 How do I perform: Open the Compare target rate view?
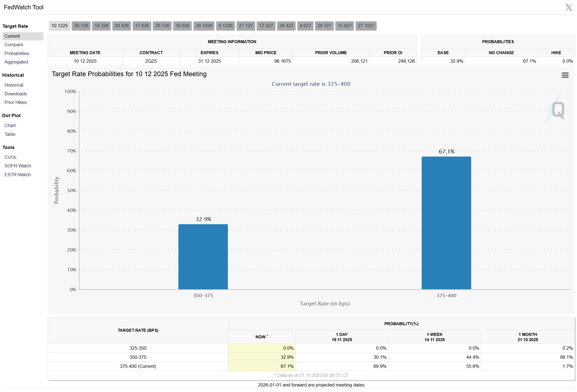[x=14, y=45]
